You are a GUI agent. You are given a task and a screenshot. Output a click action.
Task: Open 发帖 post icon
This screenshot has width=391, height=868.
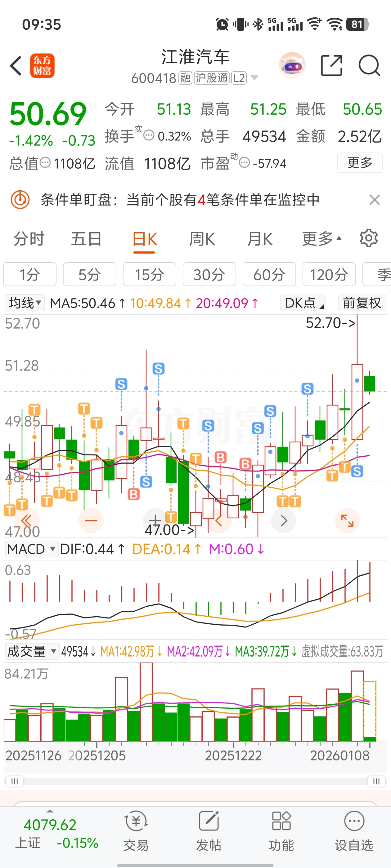click(209, 831)
